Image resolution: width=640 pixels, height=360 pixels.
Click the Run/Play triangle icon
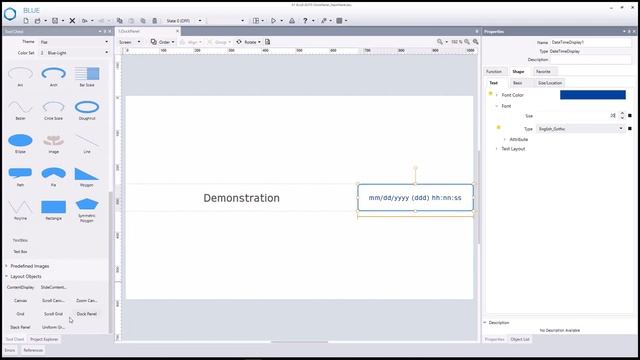(x=273, y=20)
